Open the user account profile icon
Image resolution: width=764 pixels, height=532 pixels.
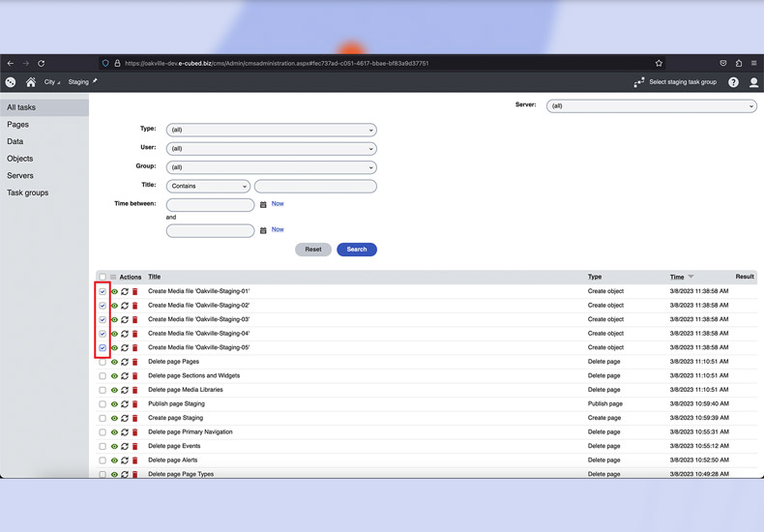[753, 82]
